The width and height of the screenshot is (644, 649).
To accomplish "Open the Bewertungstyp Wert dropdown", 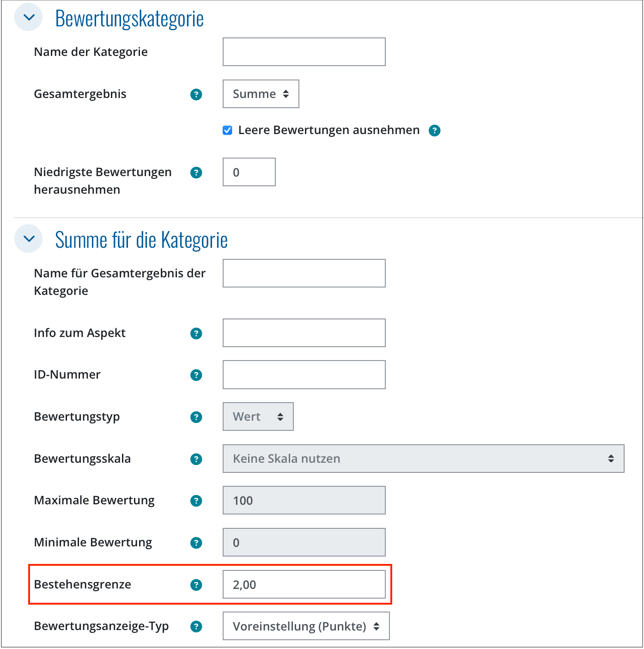I will tap(258, 416).
